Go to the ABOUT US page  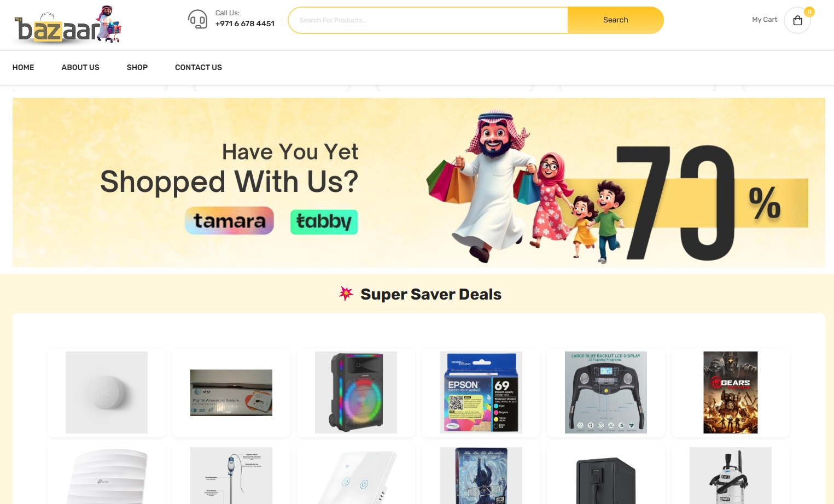(x=80, y=67)
